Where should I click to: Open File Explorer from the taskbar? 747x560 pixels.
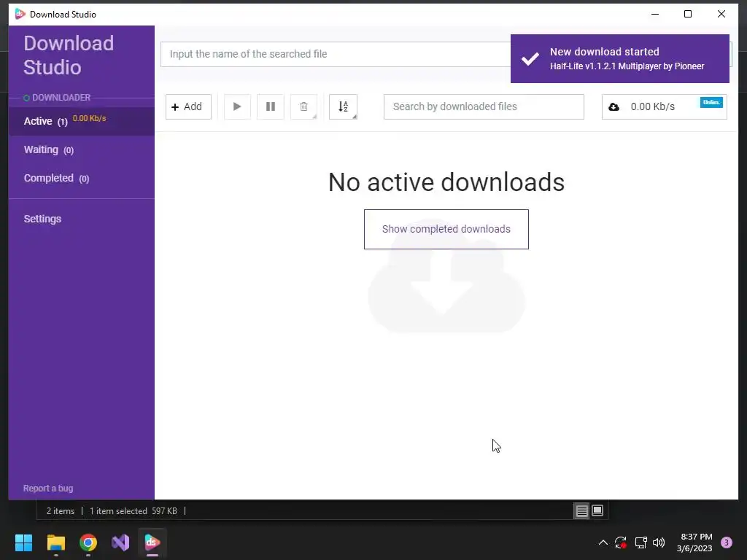click(55, 542)
